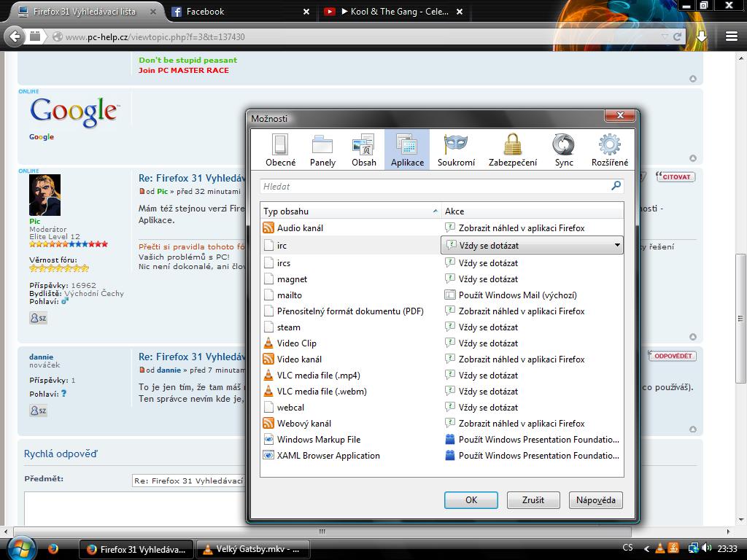The image size is (747, 560).
Task: Click the XAML Browser Application icon
Action: point(268,455)
